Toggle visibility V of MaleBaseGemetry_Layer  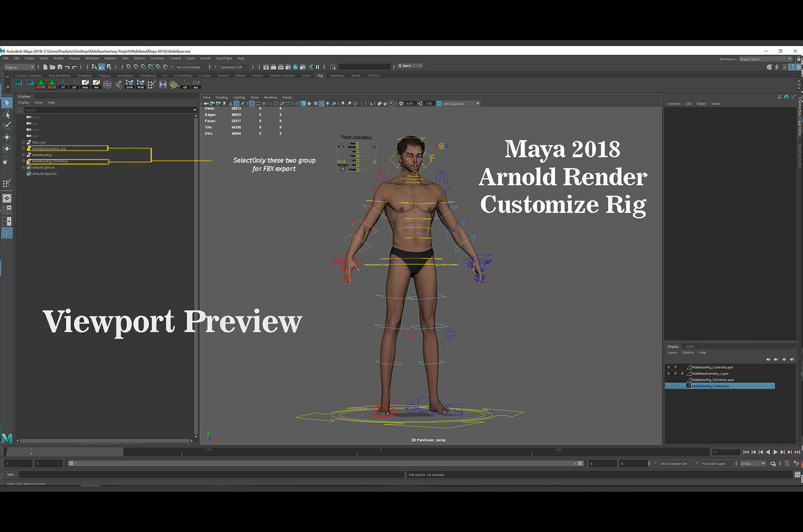[668, 373]
